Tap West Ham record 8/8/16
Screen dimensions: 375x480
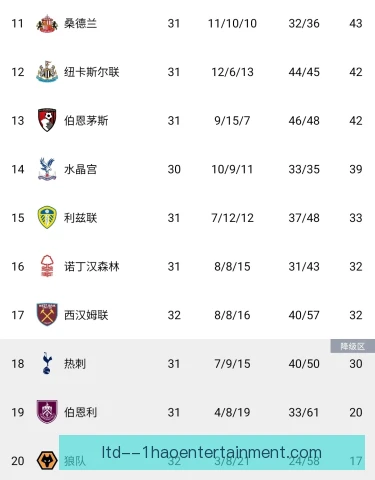pos(232,315)
